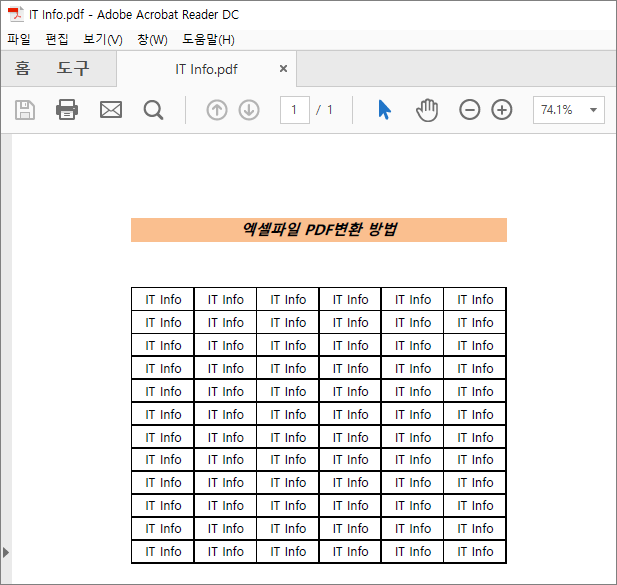The image size is (617, 585).
Task: Select the IT Info.pdf document tab
Action: (x=206, y=69)
